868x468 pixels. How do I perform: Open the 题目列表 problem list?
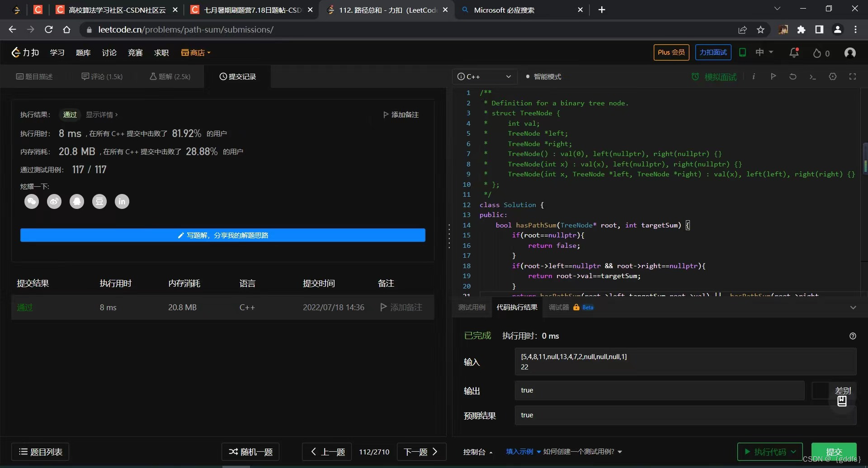(40, 452)
